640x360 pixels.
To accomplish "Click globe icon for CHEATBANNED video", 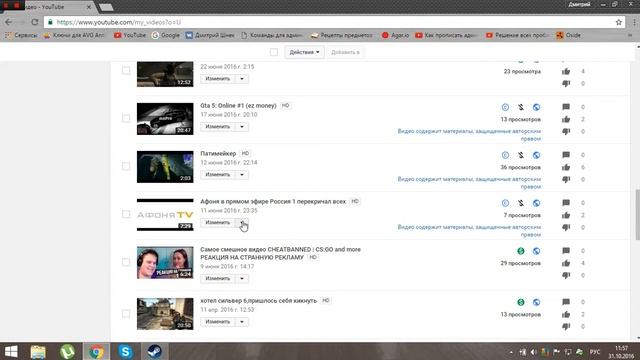I will point(536,251).
